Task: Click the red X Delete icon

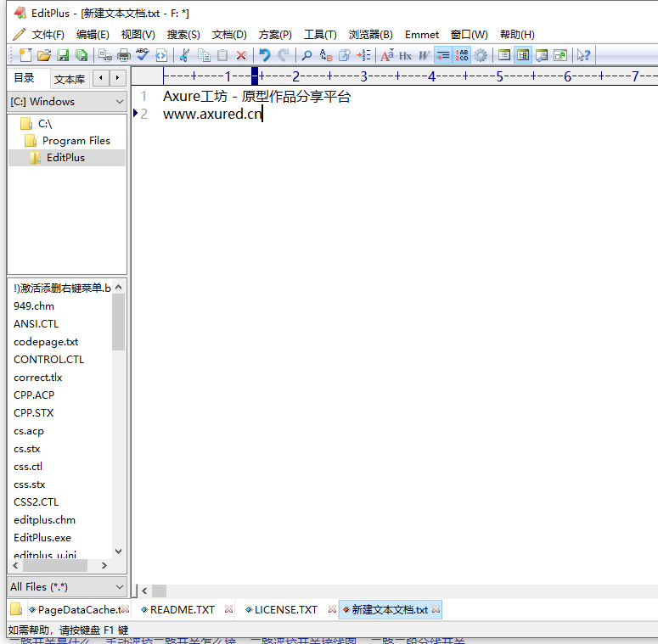Action: coord(241,55)
